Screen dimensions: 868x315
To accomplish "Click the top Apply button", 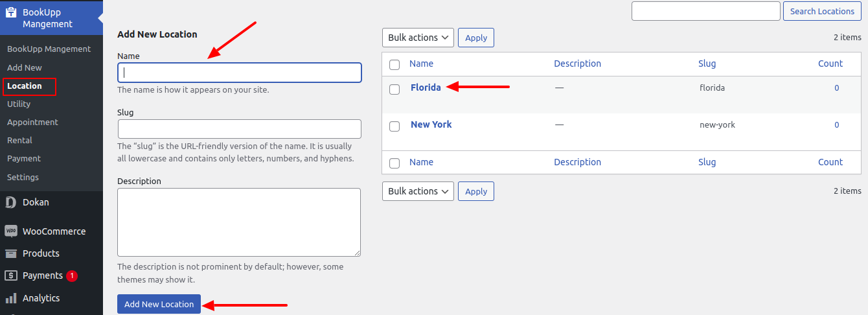I will coord(476,38).
